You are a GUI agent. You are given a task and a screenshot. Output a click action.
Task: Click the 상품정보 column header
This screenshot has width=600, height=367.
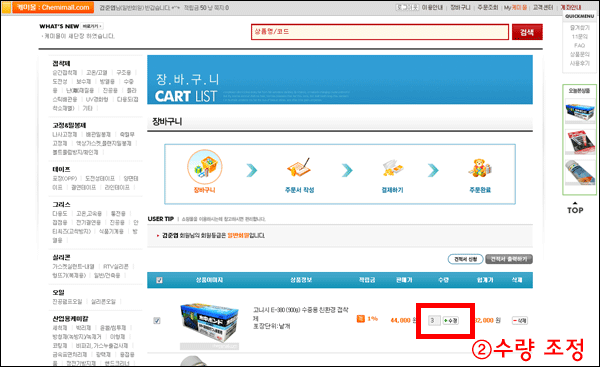301,280
